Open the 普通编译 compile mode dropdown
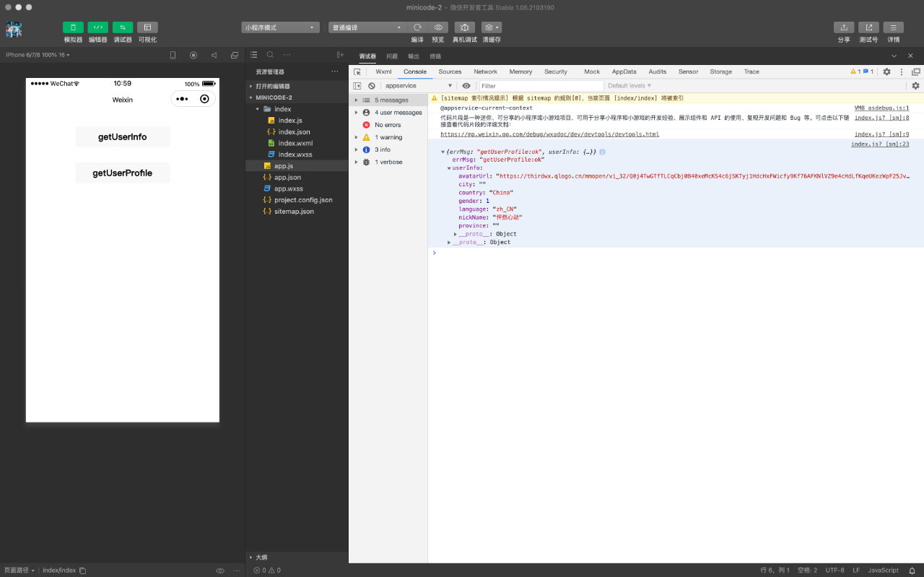 point(367,27)
